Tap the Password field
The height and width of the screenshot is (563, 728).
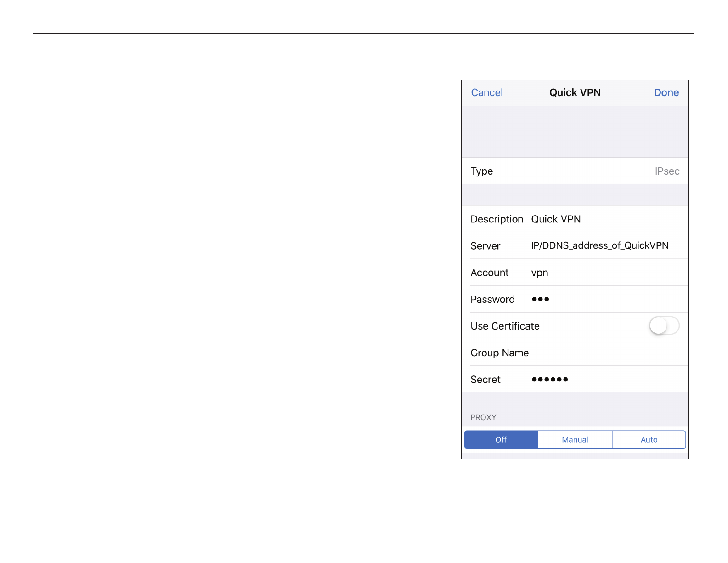(x=575, y=299)
